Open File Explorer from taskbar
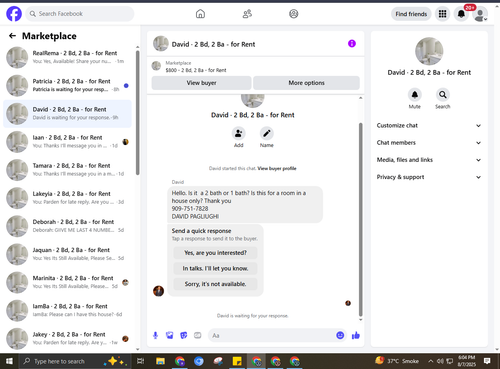The image size is (500, 369). 160,361
